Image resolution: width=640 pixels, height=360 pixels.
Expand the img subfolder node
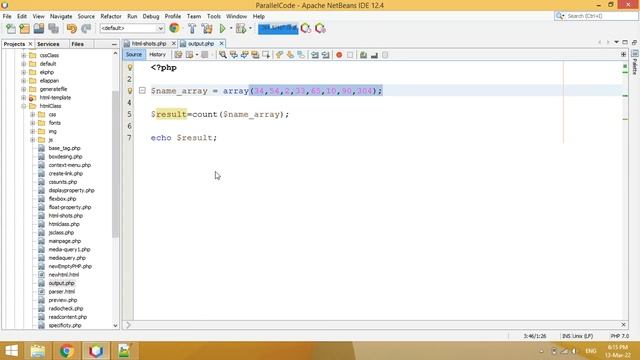(x=32, y=131)
